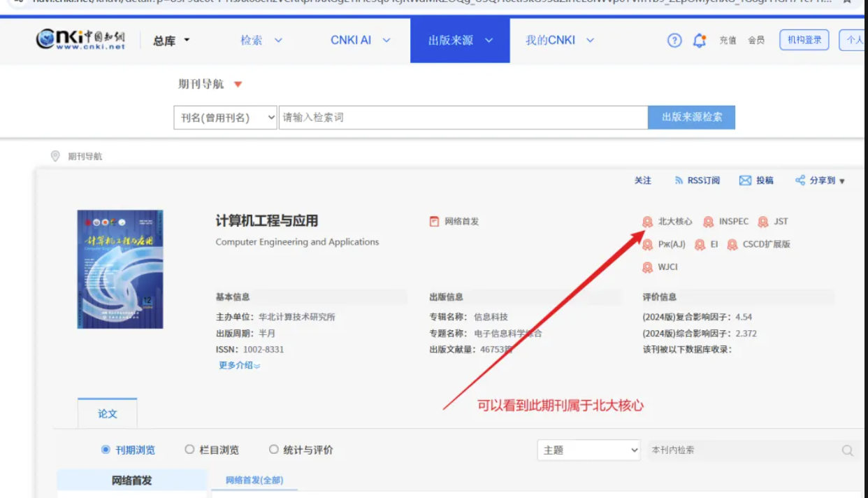Click 华北计算技术研究所 sponsor text
The image size is (868, 498).
(x=297, y=317)
